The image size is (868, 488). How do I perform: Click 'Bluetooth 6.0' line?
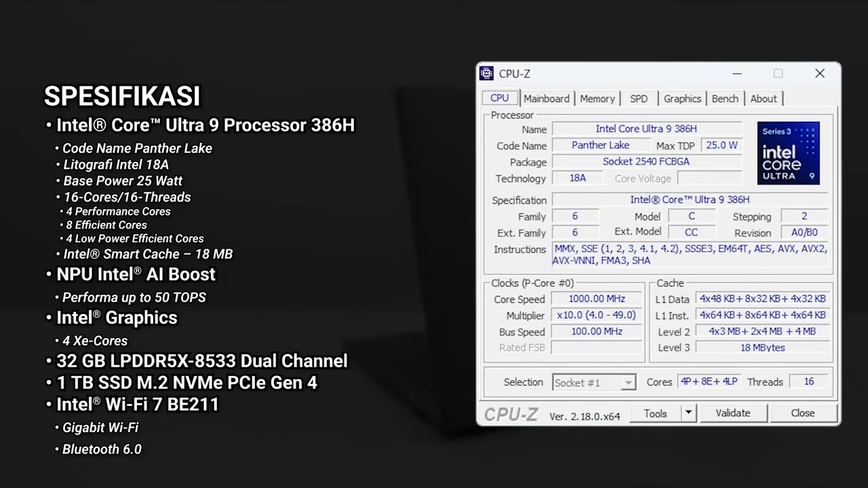[102, 449]
